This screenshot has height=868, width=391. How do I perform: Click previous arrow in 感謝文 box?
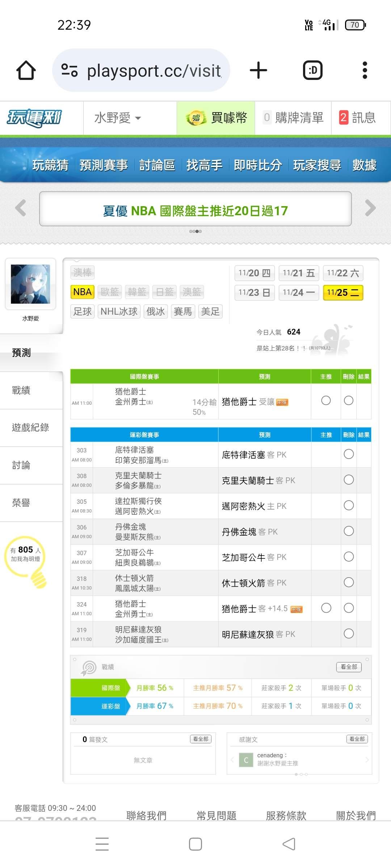[x=232, y=760]
